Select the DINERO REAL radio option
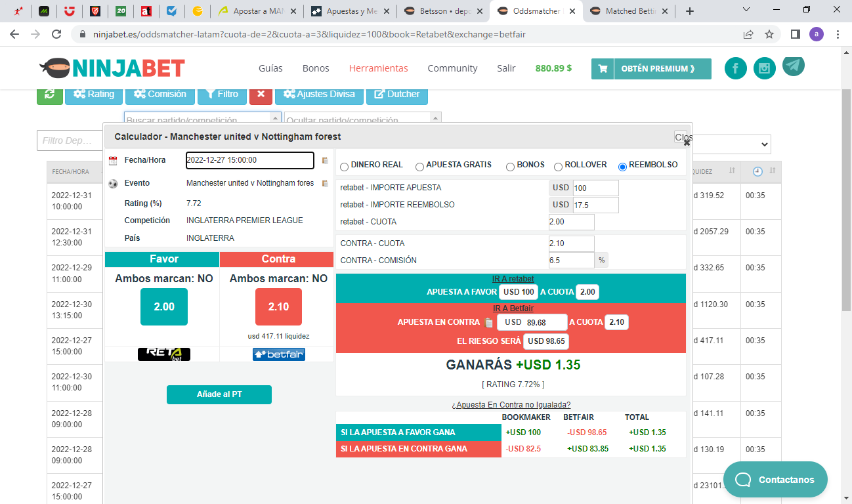852x504 pixels. click(345, 167)
